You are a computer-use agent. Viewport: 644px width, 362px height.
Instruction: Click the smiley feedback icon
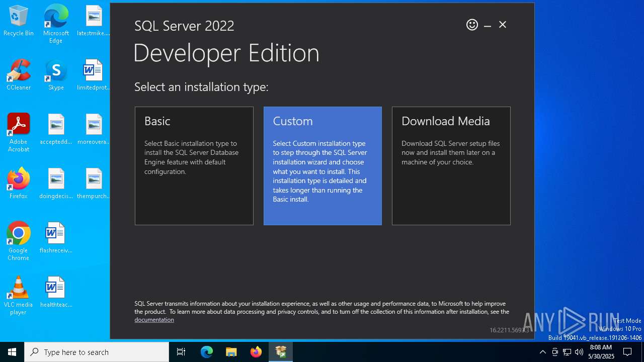tap(472, 25)
